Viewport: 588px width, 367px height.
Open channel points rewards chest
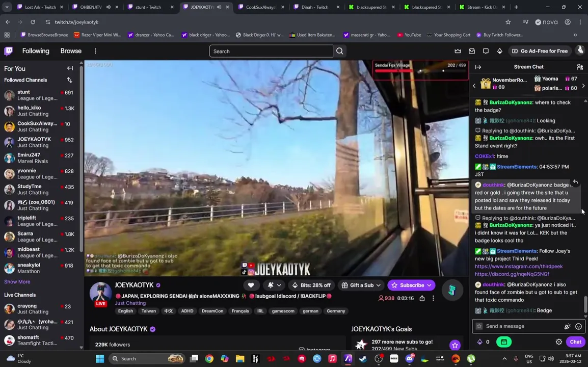click(x=503, y=342)
